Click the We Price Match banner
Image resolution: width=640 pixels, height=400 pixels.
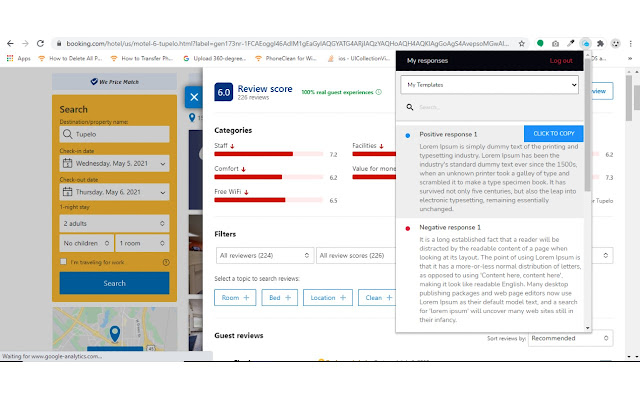(x=114, y=82)
